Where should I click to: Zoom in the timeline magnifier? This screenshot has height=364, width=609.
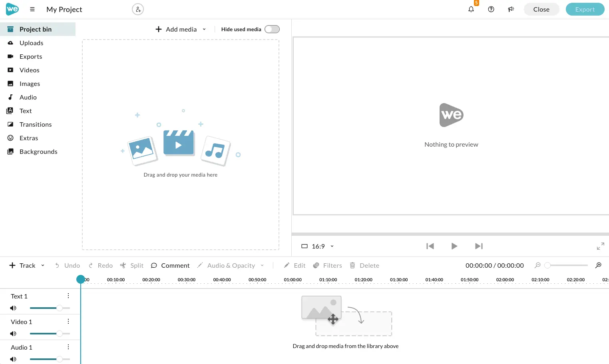[x=598, y=265]
